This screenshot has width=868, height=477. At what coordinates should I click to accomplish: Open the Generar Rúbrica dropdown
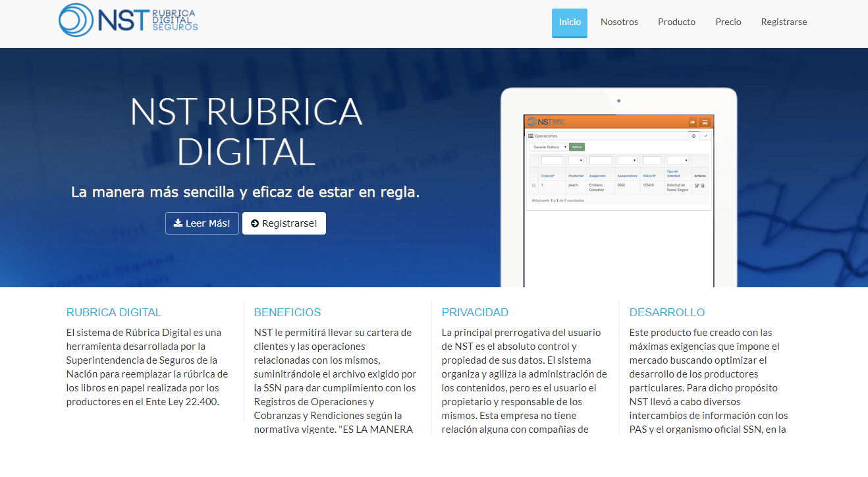[549, 147]
